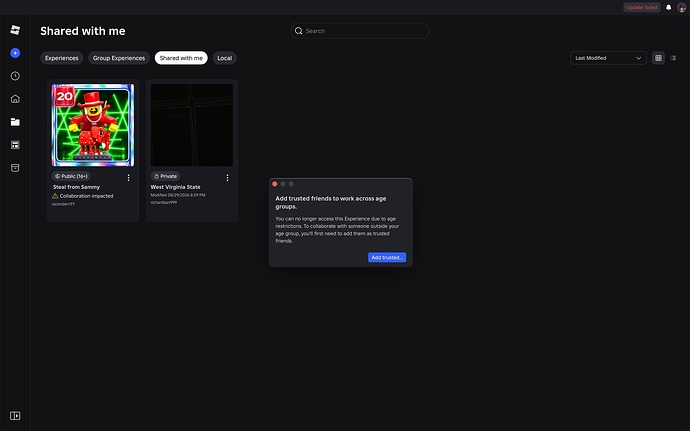Image resolution: width=690 pixels, height=431 pixels.
Task: Open the Archive box icon in the sidebar
Action: 15,168
